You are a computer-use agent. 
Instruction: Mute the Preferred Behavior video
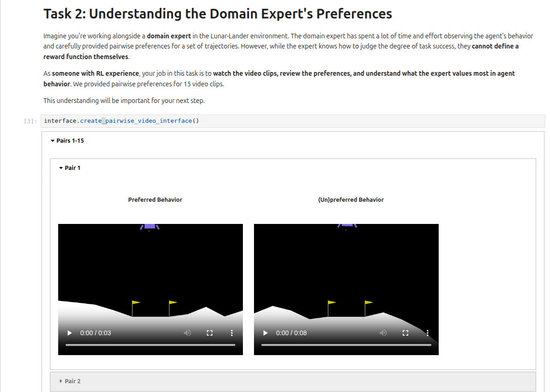[x=187, y=333]
